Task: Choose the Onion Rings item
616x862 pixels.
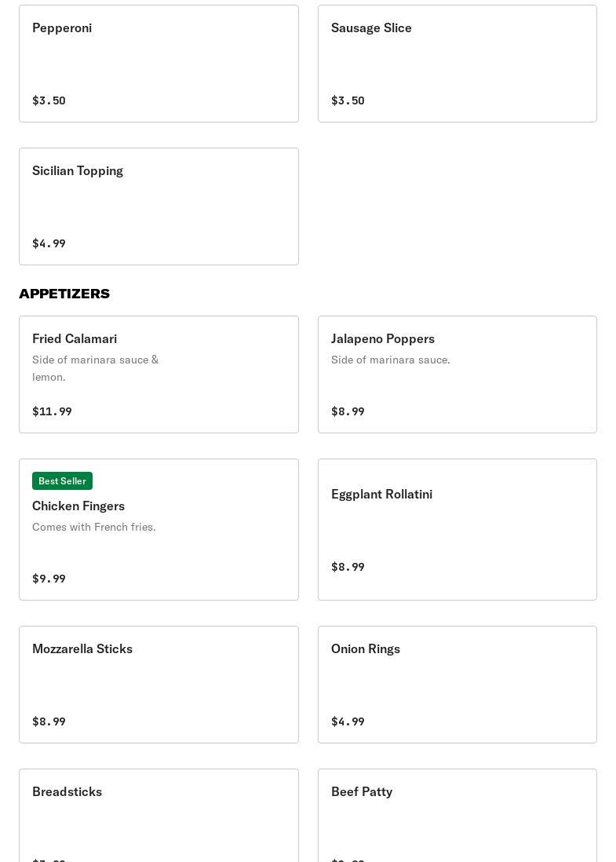Action: click(457, 685)
